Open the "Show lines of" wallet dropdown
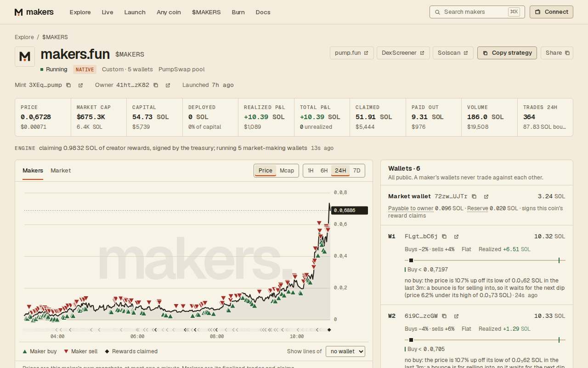 tap(345, 351)
